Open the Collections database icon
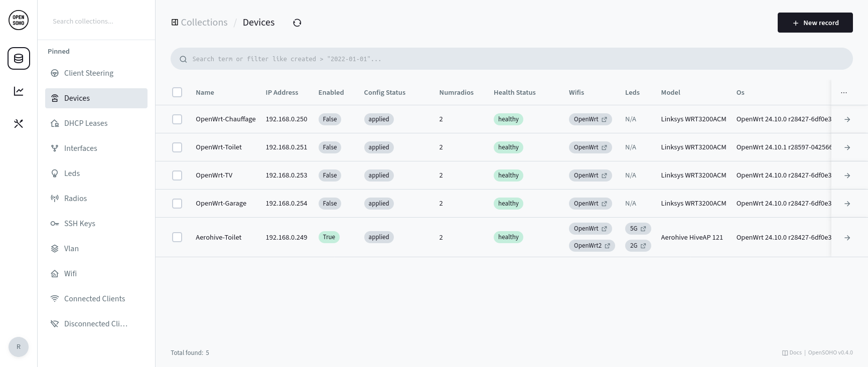The image size is (868, 367). [x=19, y=59]
